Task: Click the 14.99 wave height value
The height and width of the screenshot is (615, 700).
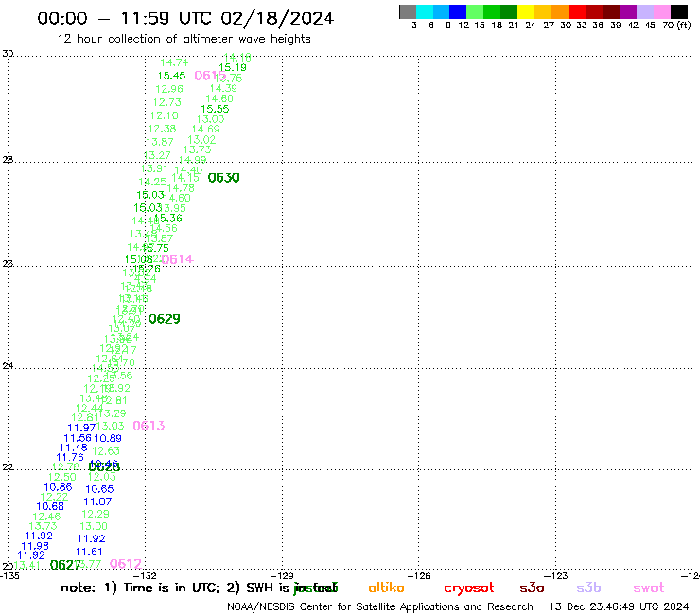Action: coord(192,160)
